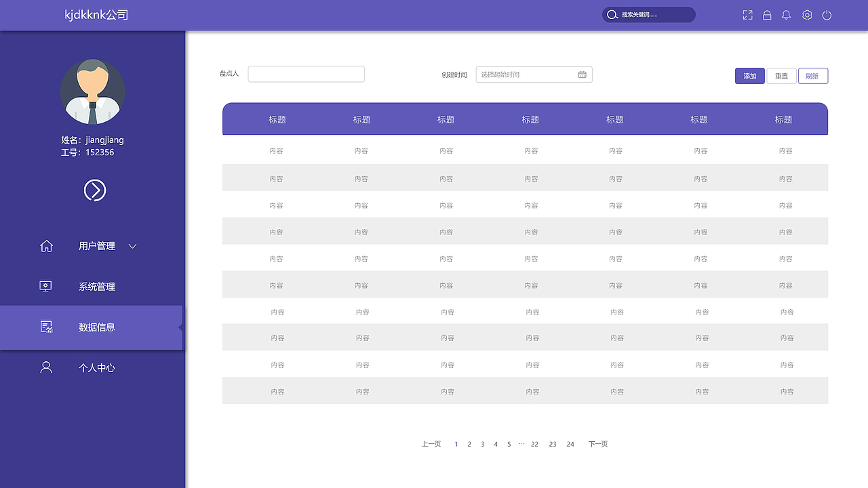The width and height of the screenshot is (868, 488).
Task: Select page 2 in pagination
Action: click(469, 445)
